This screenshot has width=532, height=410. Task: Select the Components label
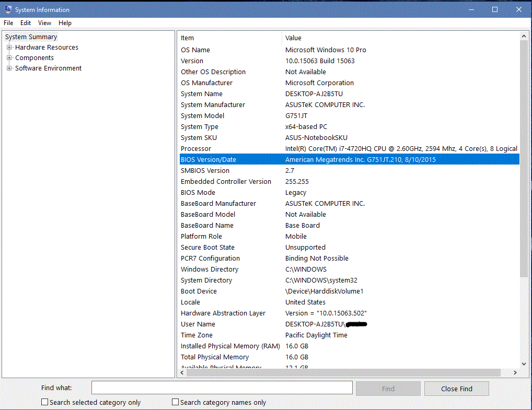34,57
